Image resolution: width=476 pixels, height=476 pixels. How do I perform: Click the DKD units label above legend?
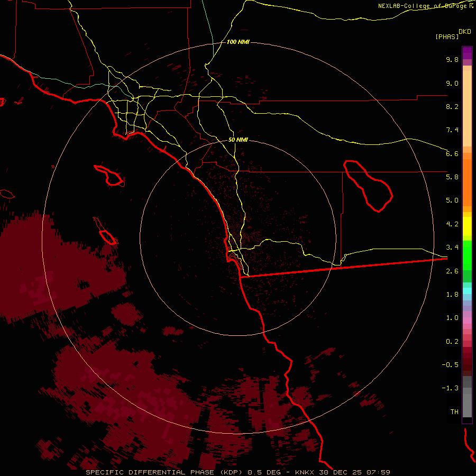click(x=465, y=32)
